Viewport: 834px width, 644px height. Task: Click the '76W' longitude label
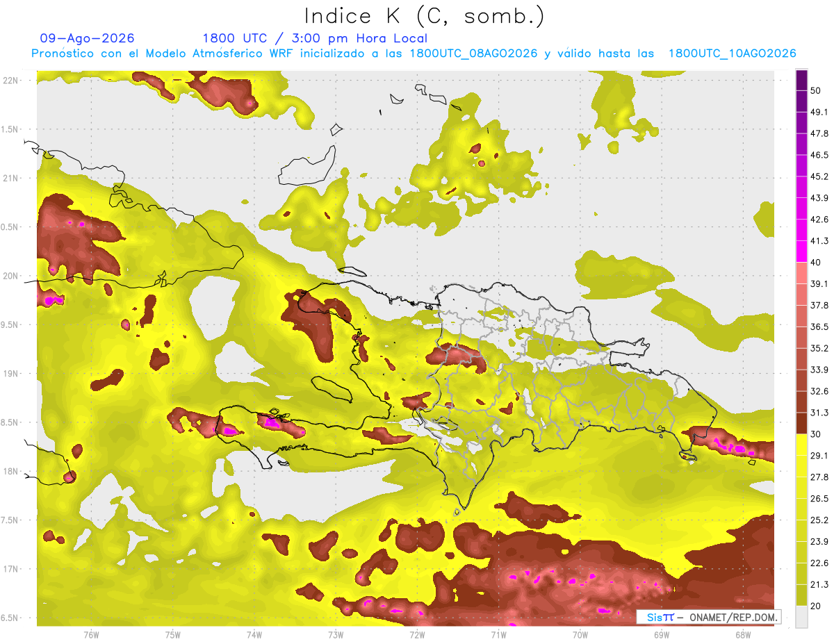tap(91, 634)
